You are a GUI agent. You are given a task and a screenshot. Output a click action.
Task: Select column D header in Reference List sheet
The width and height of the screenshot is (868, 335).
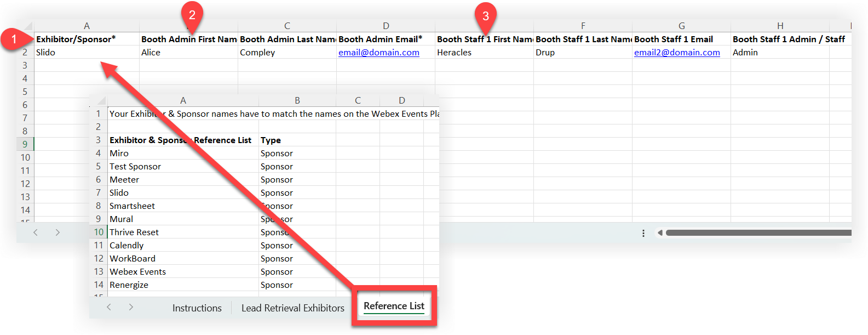(402, 100)
